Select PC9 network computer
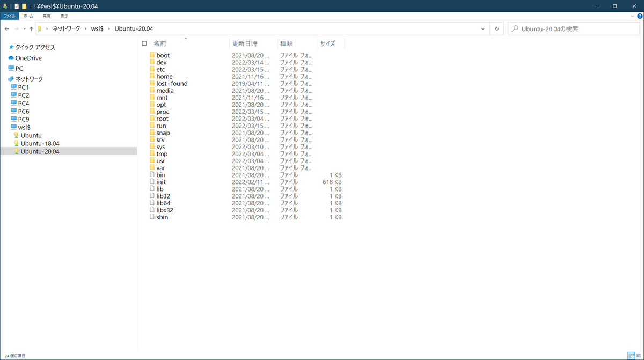The width and height of the screenshot is (644, 360). (x=20, y=119)
